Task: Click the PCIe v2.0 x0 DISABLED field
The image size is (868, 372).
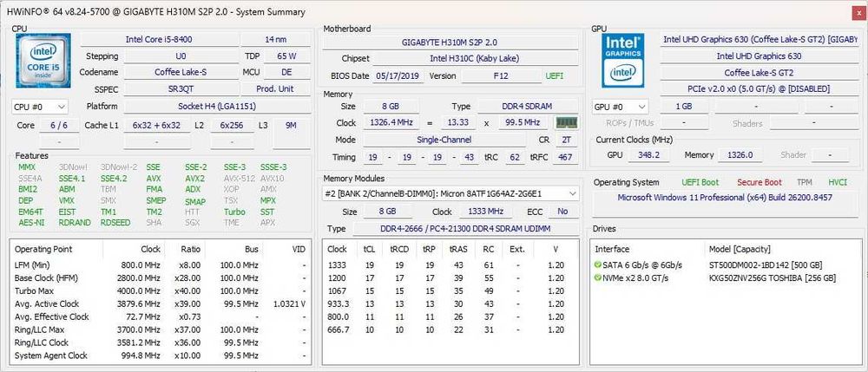Action: (759, 89)
